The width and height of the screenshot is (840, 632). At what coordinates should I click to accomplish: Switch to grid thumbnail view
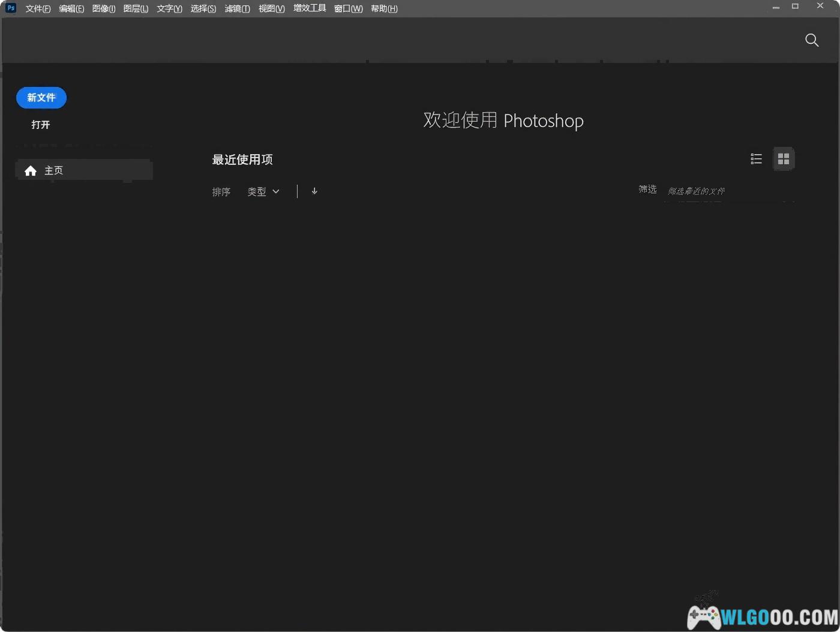point(783,159)
